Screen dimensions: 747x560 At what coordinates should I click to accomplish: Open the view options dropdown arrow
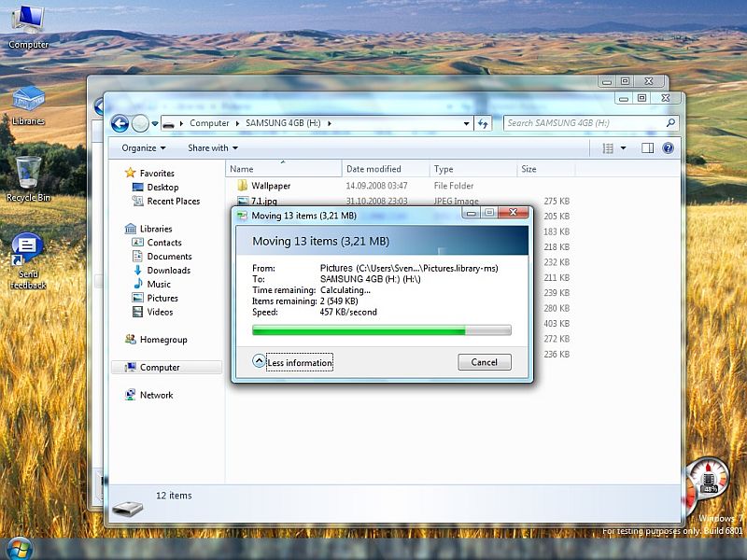pyautogui.click(x=623, y=148)
